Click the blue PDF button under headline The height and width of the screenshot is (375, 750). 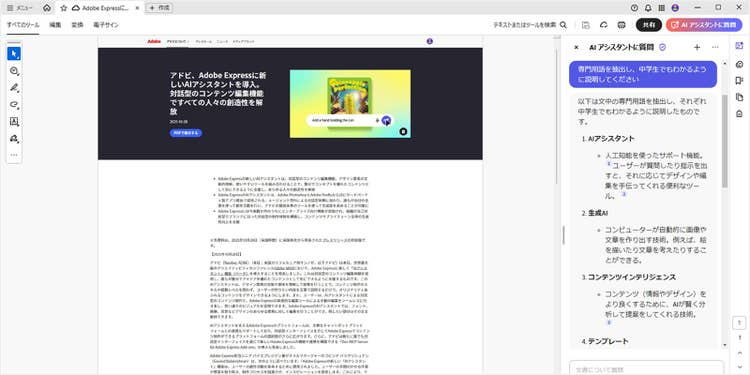[186, 132]
